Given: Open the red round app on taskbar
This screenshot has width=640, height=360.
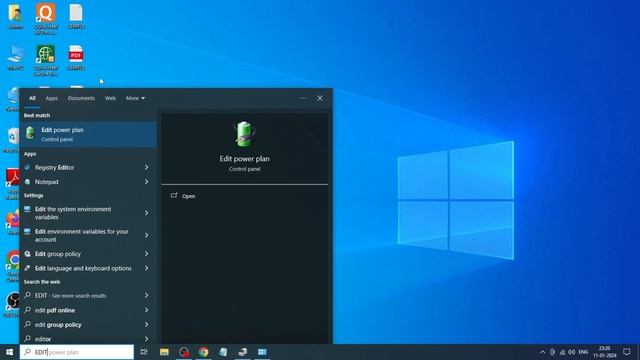Looking at the screenshot, I should click(184, 352).
